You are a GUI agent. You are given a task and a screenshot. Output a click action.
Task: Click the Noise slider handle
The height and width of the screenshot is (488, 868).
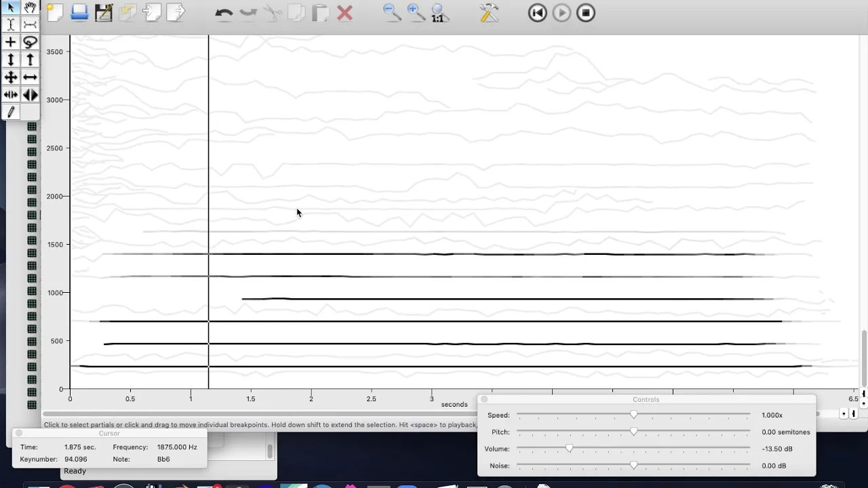pyautogui.click(x=634, y=466)
